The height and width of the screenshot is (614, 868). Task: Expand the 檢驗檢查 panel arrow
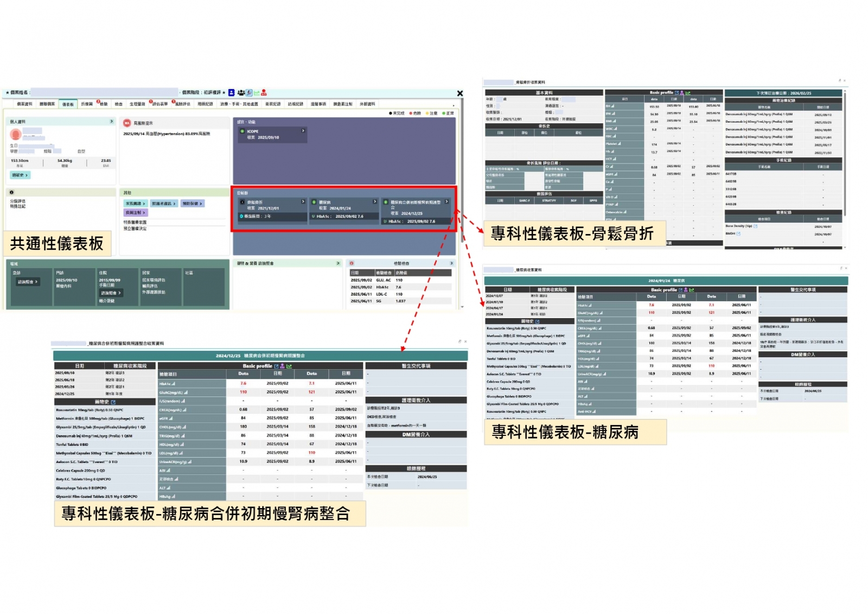(x=451, y=263)
